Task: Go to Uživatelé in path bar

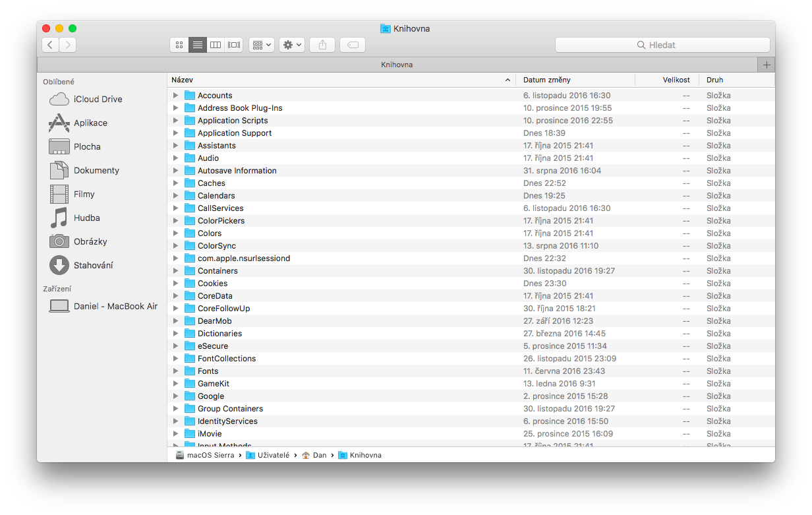Action: coord(268,455)
